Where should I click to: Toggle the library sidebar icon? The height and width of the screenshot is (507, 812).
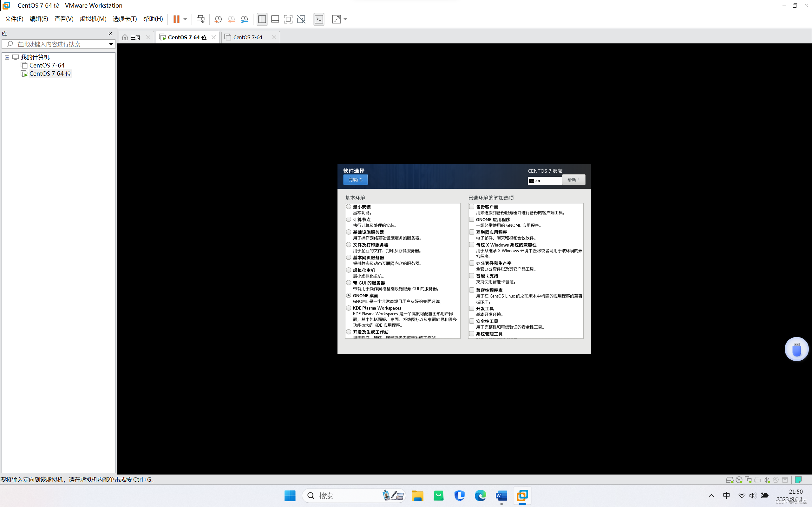pyautogui.click(x=262, y=19)
